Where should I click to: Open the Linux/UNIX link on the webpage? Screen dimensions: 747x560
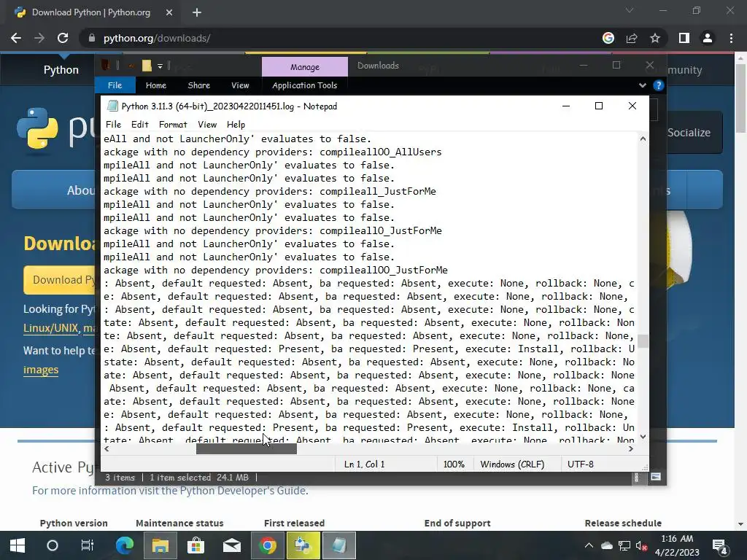tap(51, 328)
